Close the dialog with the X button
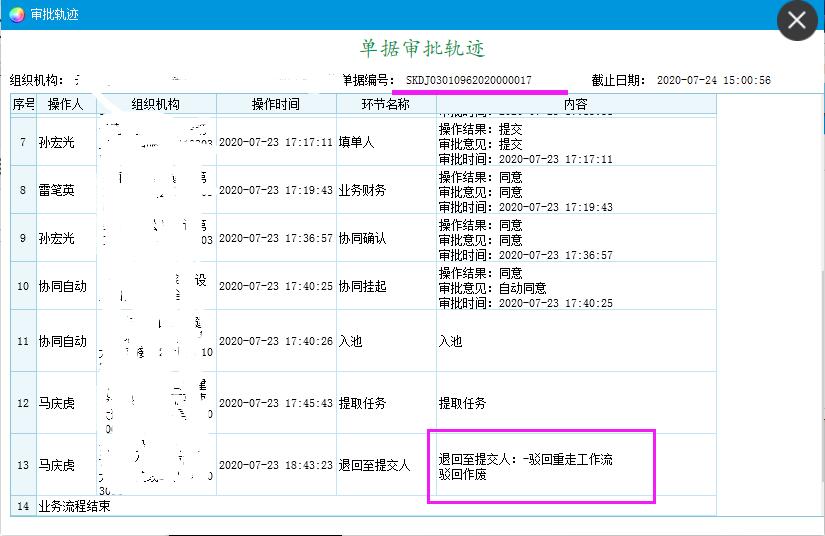This screenshot has width=825, height=536. [x=797, y=20]
